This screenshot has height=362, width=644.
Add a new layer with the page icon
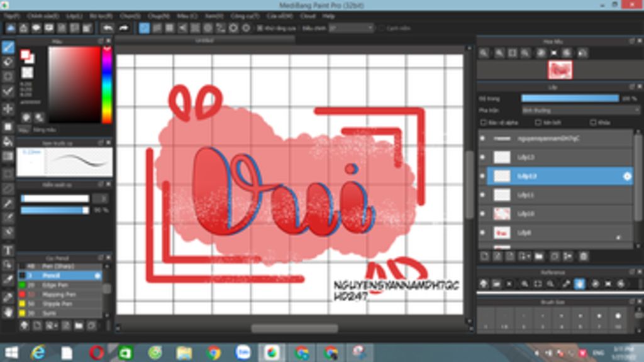(485, 256)
